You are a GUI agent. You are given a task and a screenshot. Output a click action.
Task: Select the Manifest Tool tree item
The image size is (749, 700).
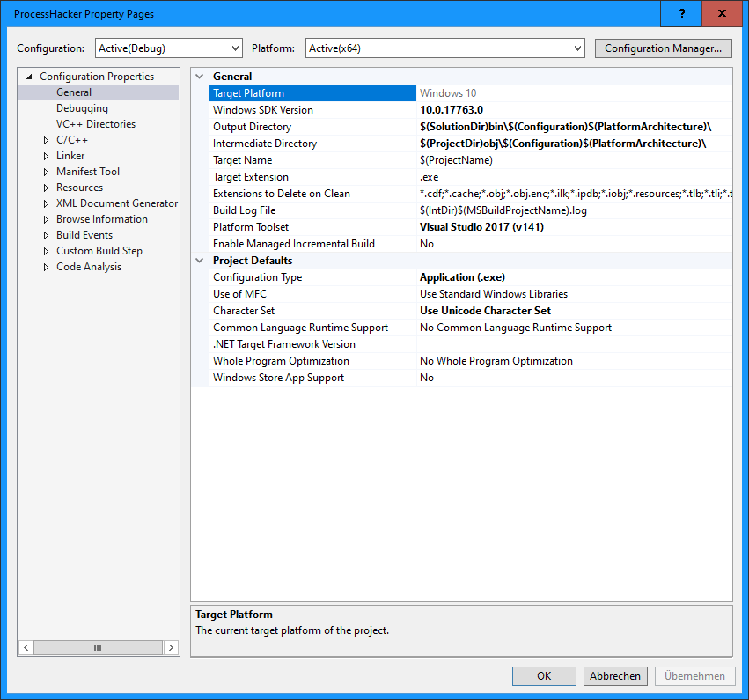click(88, 171)
